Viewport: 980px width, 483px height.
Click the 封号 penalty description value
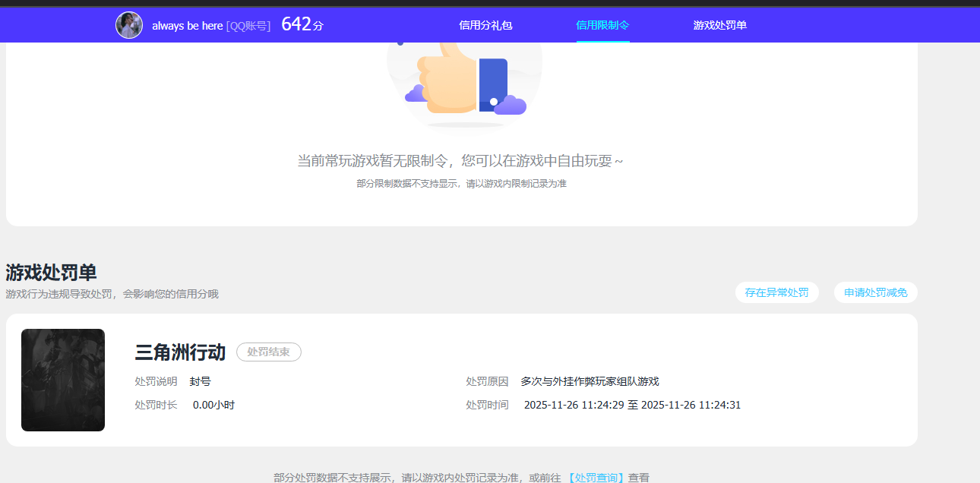tap(200, 381)
